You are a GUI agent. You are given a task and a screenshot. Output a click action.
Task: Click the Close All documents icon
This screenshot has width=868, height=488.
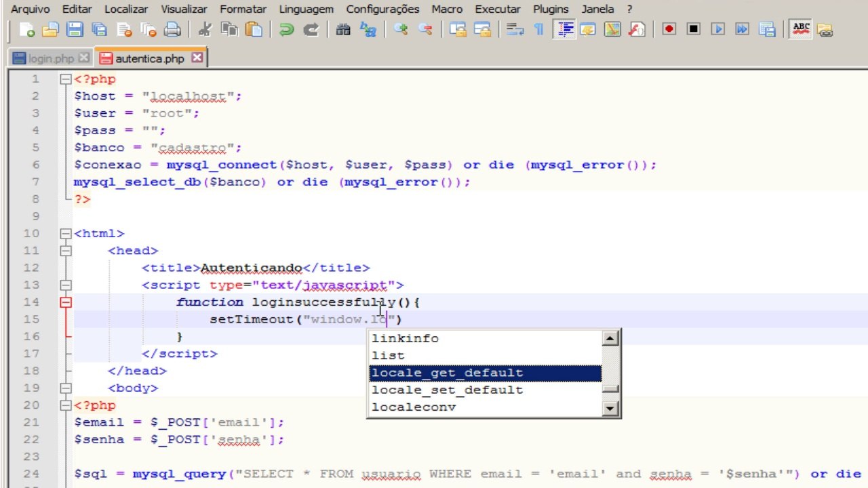(x=149, y=30)
